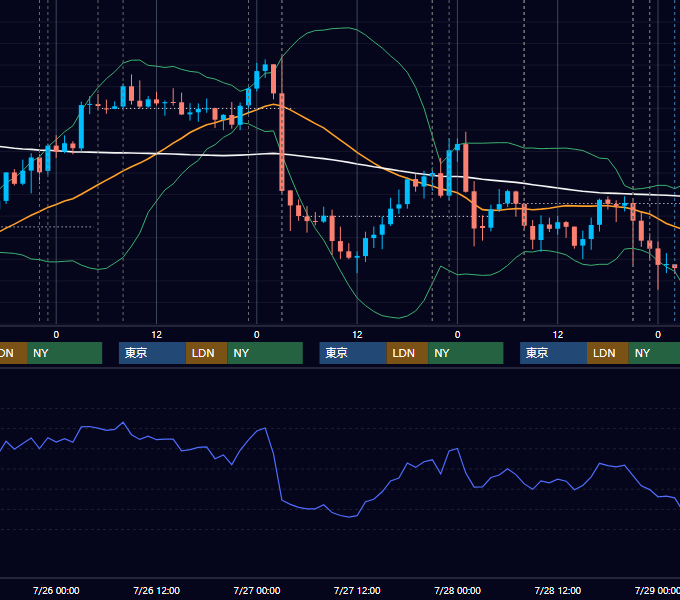Click the 7/26 12:00 date label

pyautogui.click(x=157, y=590)
